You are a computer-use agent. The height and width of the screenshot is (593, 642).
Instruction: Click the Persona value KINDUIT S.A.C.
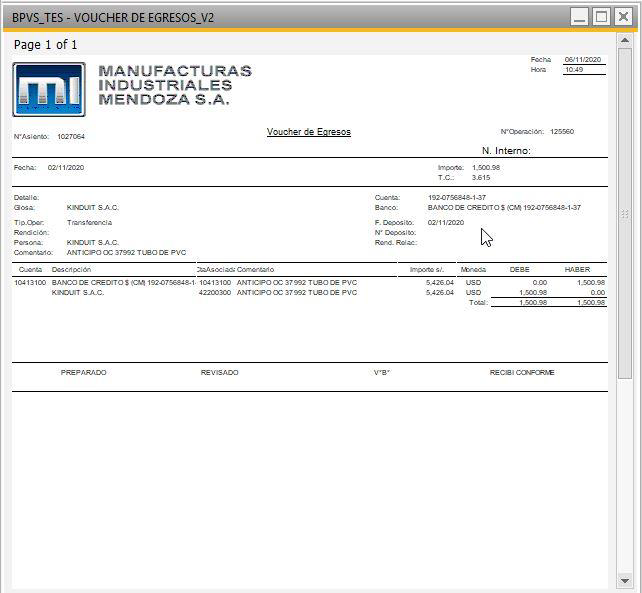[93, 242]
